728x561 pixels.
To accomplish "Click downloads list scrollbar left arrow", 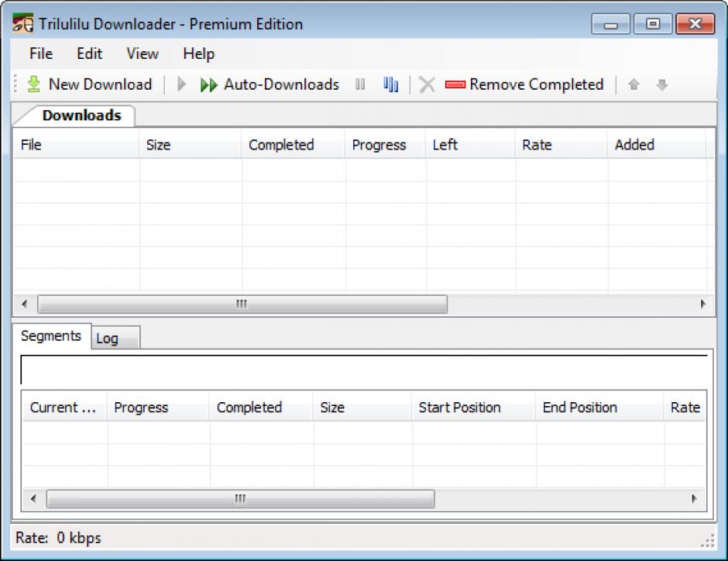I will pos(25,305).
